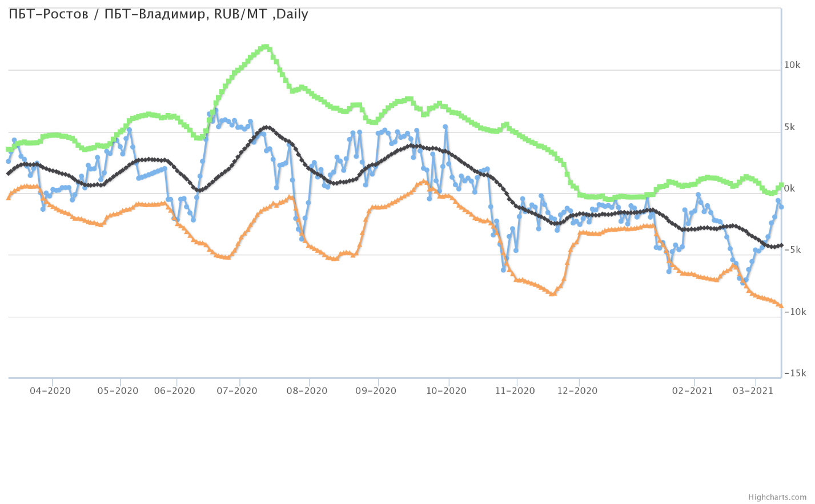Choose the 10-2020 x-axis date label
815x504 pixels.
pyautogui.click(x=447, y=391)
